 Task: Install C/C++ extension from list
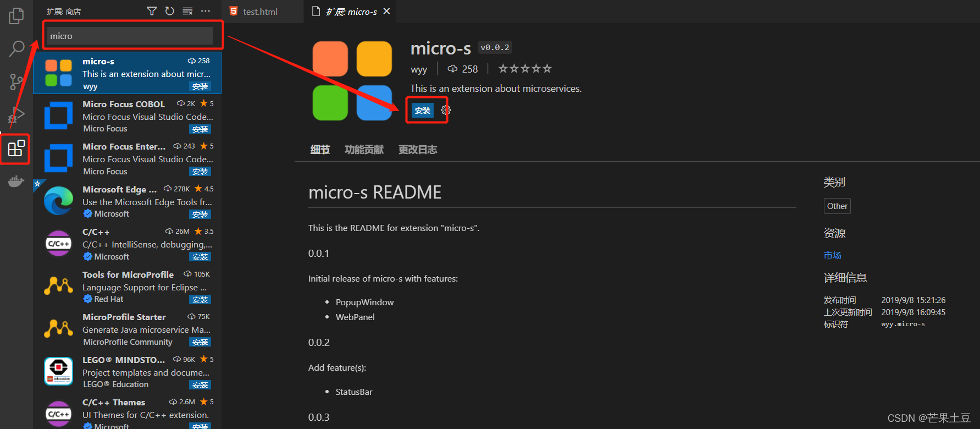coord(200,257)
